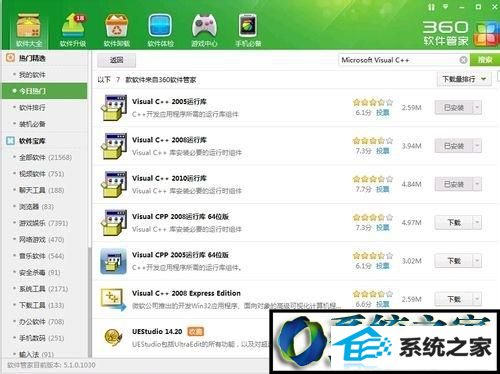The width and height of the screenshot is (500, 374).
Task: Download Visual CPP 2008运行库 64位版
Action: (x=454, y=222)
